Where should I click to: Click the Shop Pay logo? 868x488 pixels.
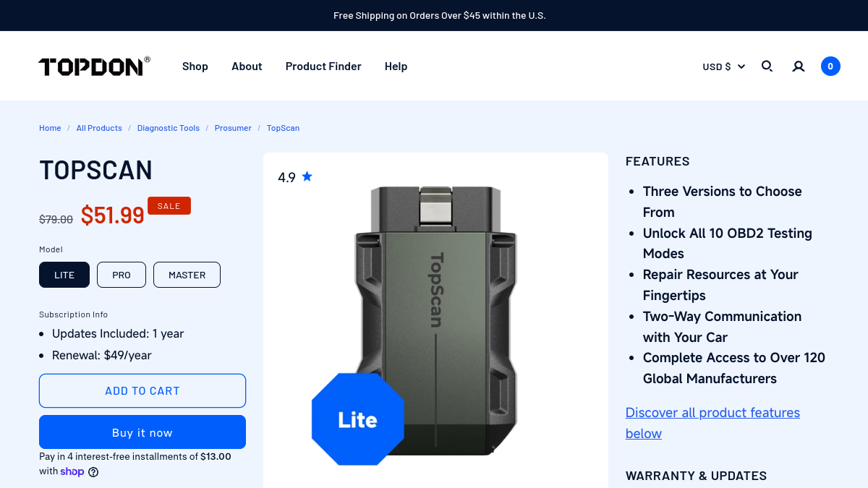(72, 471)
